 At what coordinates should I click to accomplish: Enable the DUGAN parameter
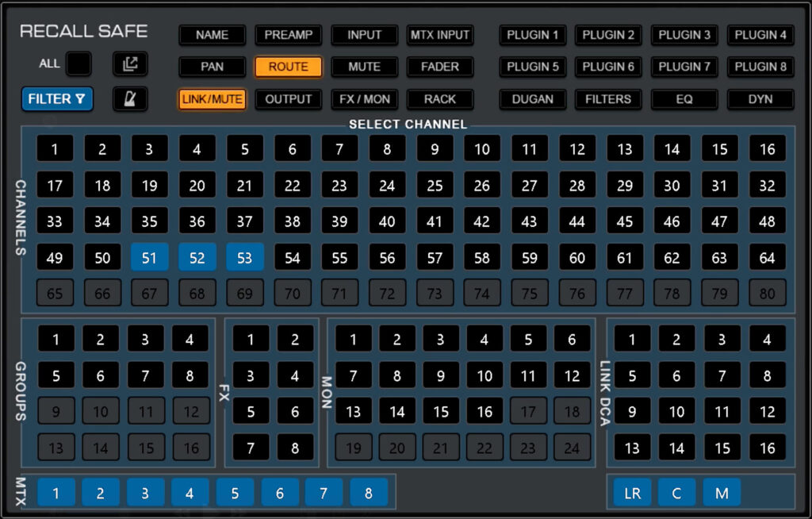(532, 99)
